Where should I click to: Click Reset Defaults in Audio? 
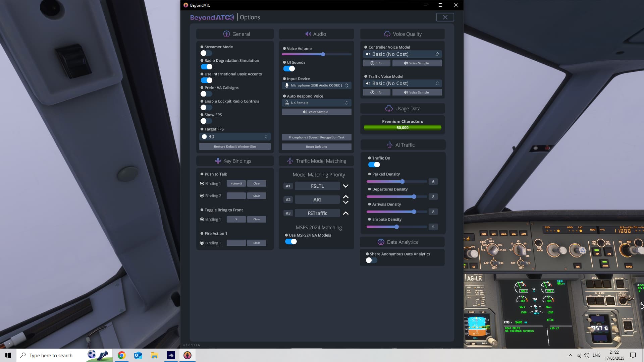(316, 146)
